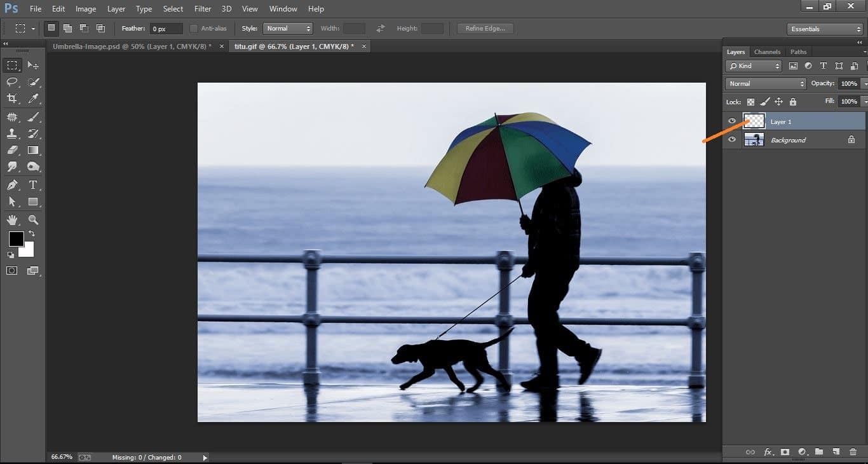The height and width of the screenshot is (464, 868).
Task: Lock transparent pixels of Layer 1
Action: pyautogui.click(x=750, y=102)
